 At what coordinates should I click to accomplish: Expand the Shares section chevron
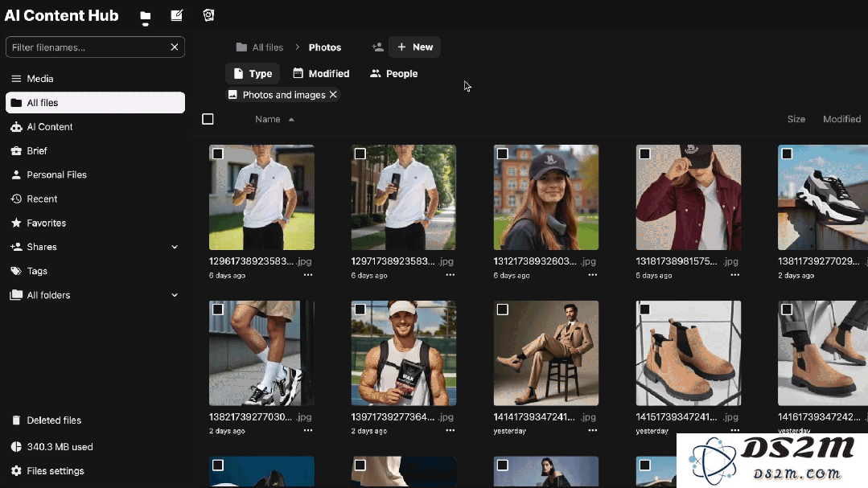(175, 247)
